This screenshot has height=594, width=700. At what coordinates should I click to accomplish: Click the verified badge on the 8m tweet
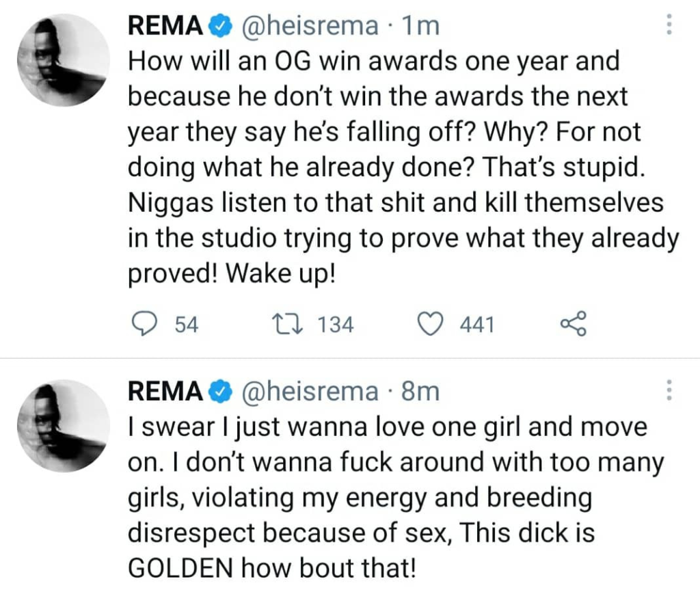tap(219, 392)
